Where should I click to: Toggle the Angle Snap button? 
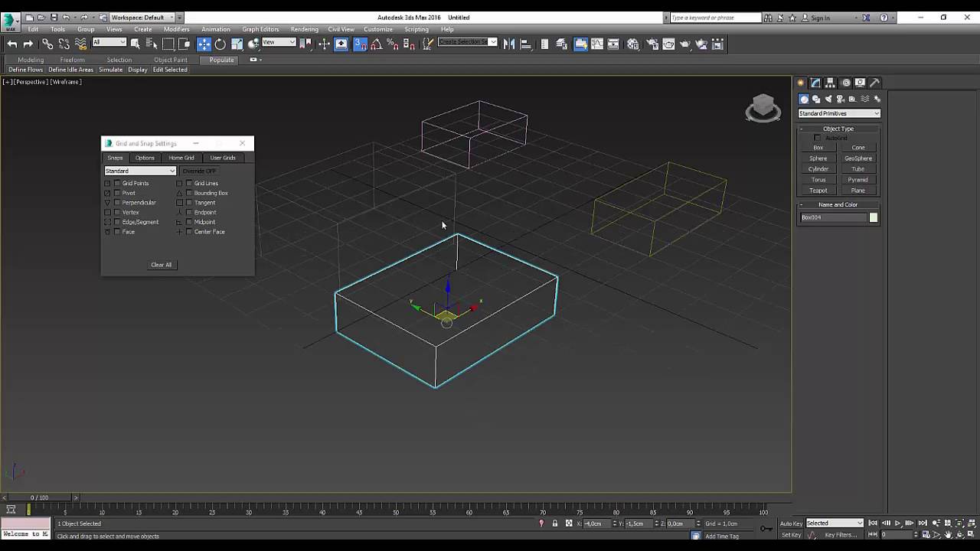click(x=376, y=44)
